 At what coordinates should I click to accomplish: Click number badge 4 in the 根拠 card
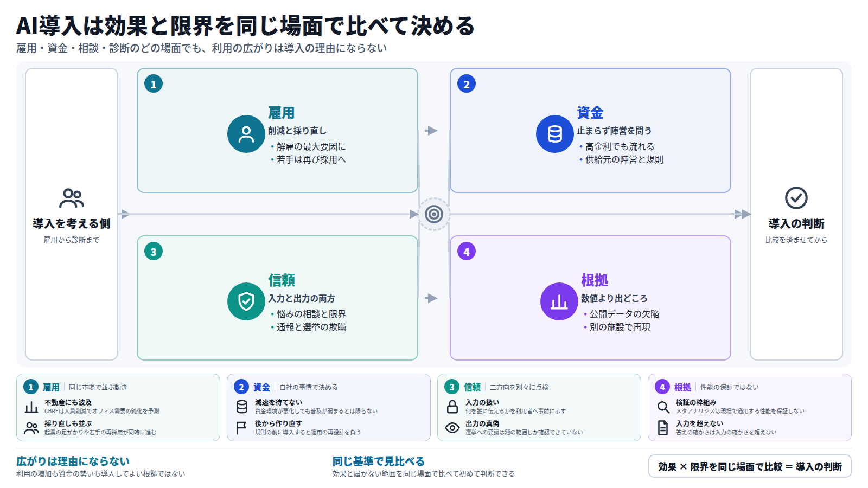click(467, 252)
